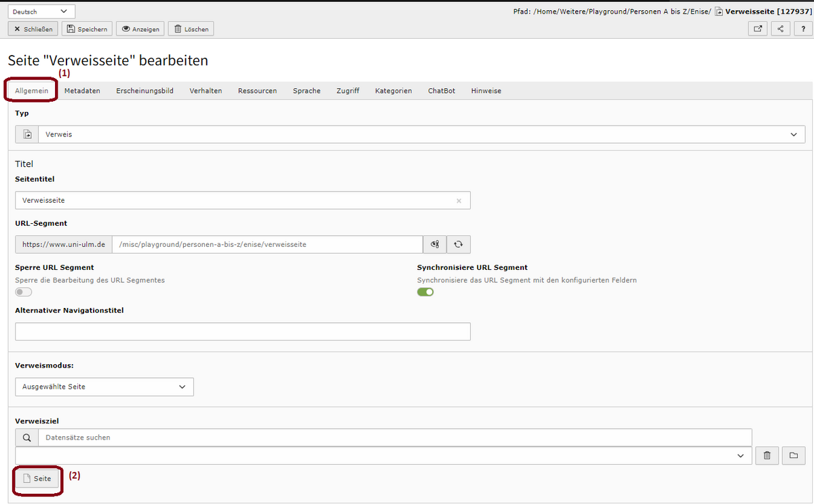The height and width of the screenshot is (504, 814).
Task: Click the share icon in header
Action: pyautogui.click(x=781, y=28)
